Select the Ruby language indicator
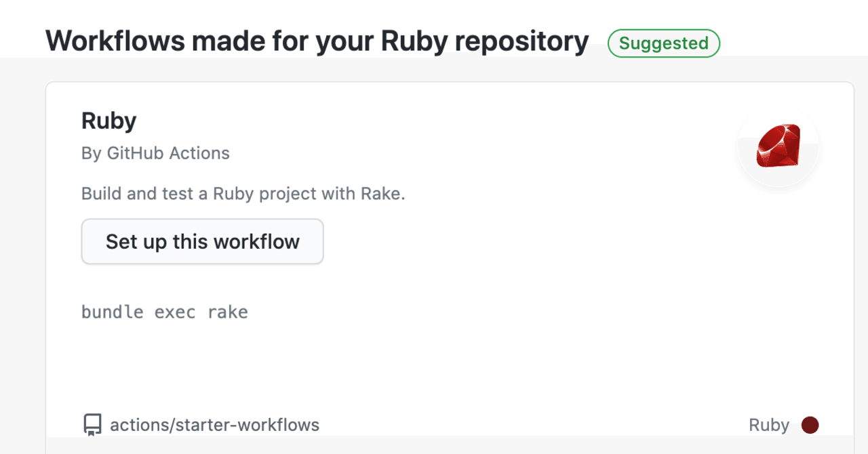This screenshot has width=868, height=454. click(x=769, y=424)
